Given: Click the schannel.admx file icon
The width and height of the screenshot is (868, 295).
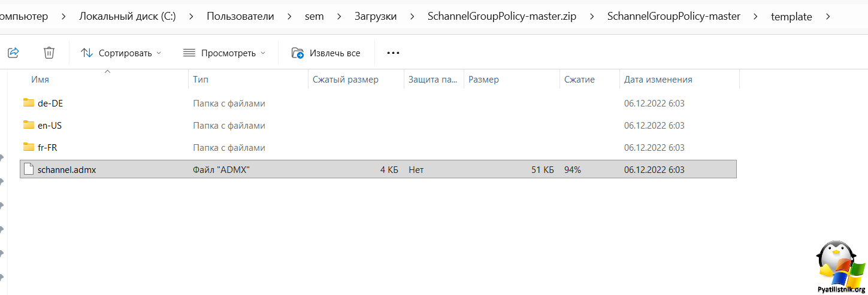Looking at the screenshot, I should 29,169.
